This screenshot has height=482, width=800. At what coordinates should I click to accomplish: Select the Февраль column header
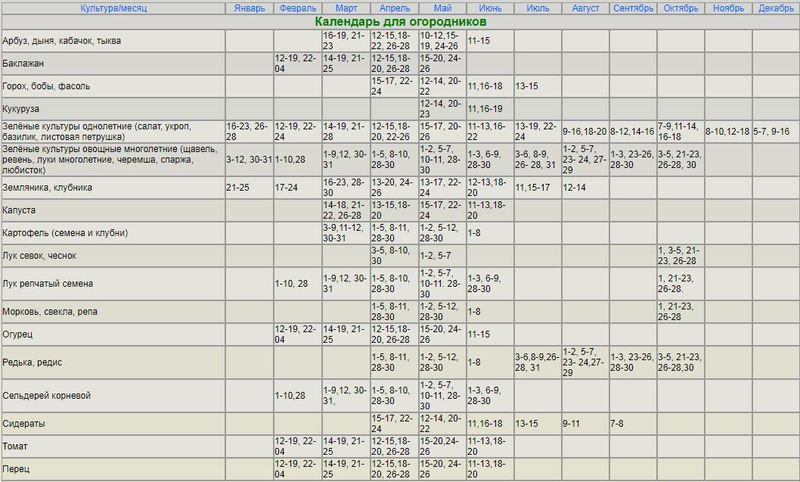pos(297,7)
